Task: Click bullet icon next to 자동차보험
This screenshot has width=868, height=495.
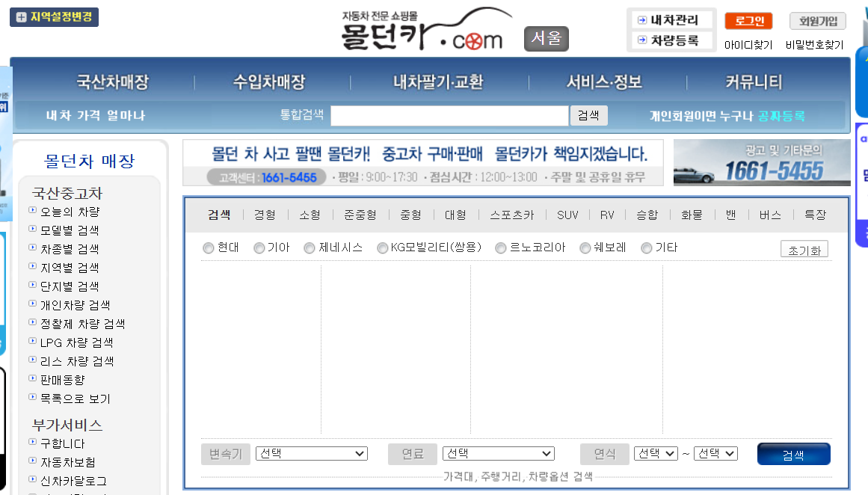Action: 33,461
